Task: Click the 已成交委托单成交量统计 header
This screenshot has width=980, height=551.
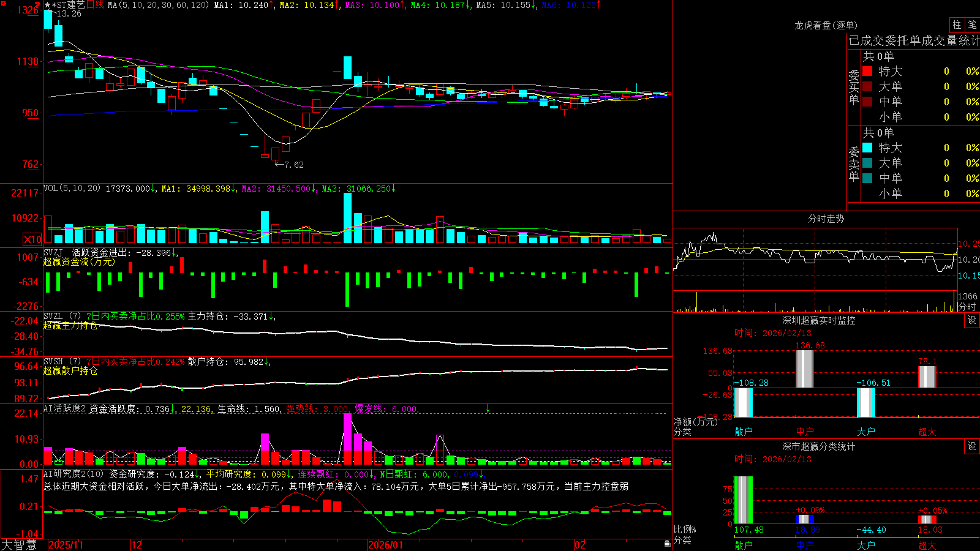Action: (x=914, y=40)
